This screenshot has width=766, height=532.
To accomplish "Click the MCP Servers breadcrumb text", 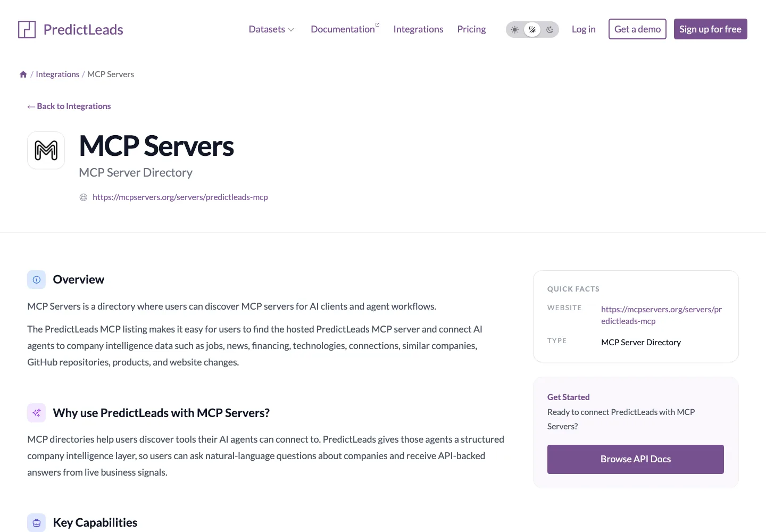I will 111,74.
